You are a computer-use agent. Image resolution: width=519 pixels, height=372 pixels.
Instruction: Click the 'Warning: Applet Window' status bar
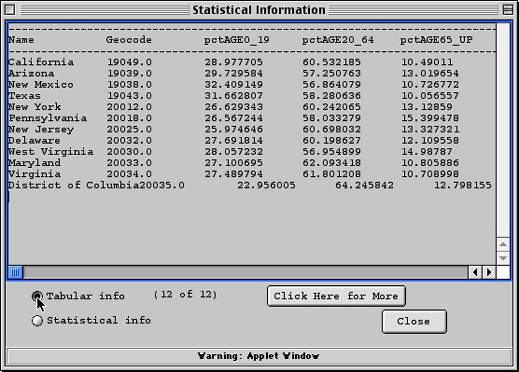[258, 356]
